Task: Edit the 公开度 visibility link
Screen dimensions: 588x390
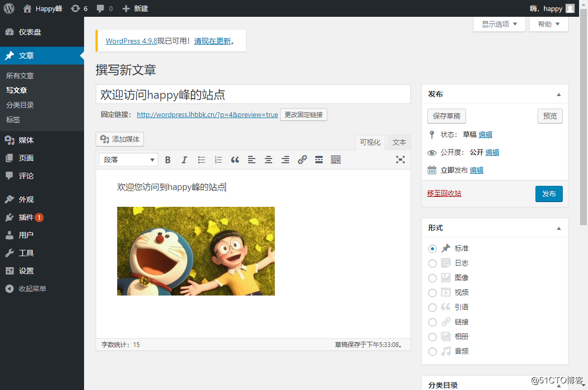Action: tap(492, 152)
